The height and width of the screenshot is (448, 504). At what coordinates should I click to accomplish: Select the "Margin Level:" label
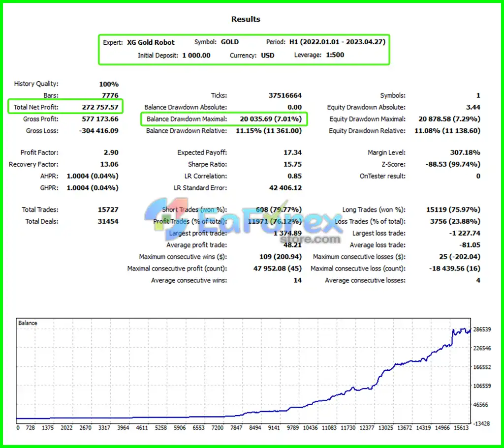coord(387,152)
